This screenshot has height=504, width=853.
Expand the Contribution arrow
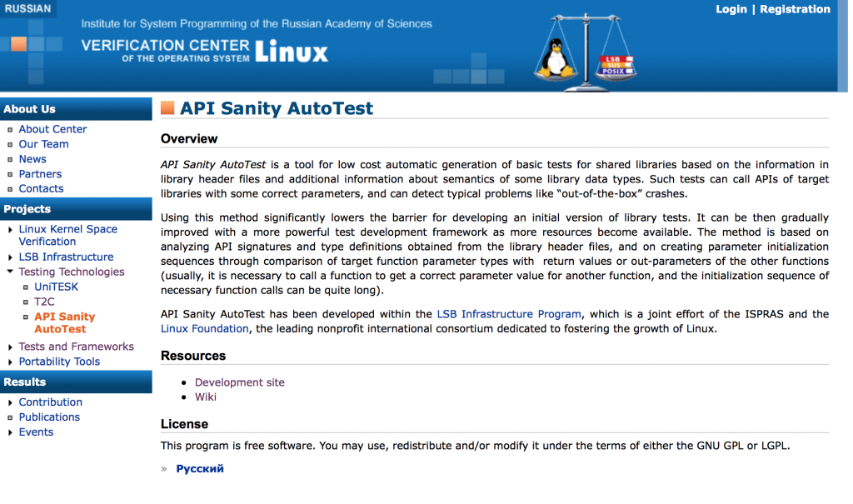(10, 402)
